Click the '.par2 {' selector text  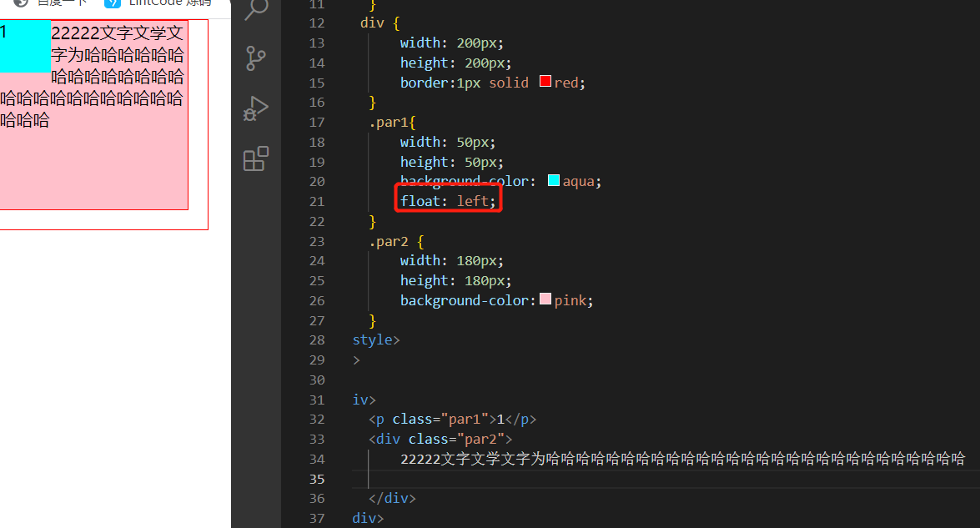pos(396,241)
